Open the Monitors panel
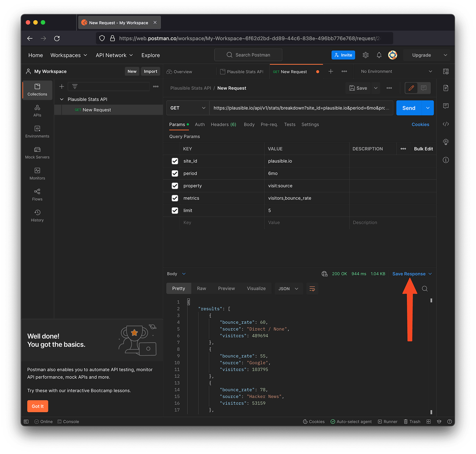The height and width of the screenshot is (454, 476). [37, 173]
